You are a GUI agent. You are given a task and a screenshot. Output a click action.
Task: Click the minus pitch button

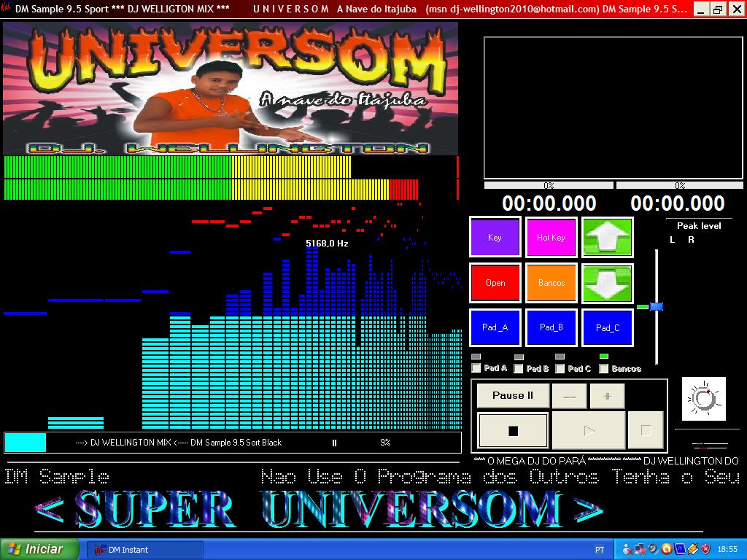570,395
